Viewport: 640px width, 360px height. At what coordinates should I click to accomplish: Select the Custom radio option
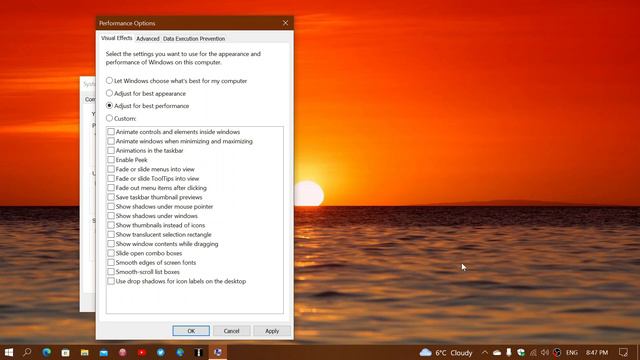(x=121, y=118)
